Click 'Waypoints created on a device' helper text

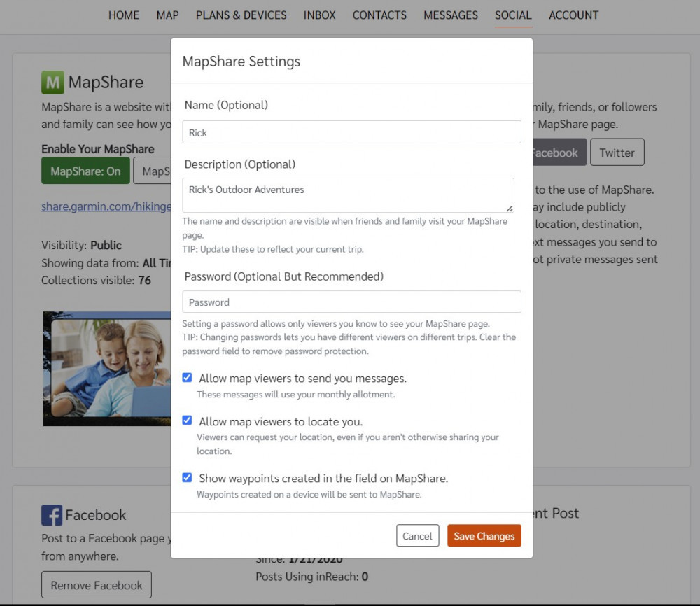coord(309,495)
